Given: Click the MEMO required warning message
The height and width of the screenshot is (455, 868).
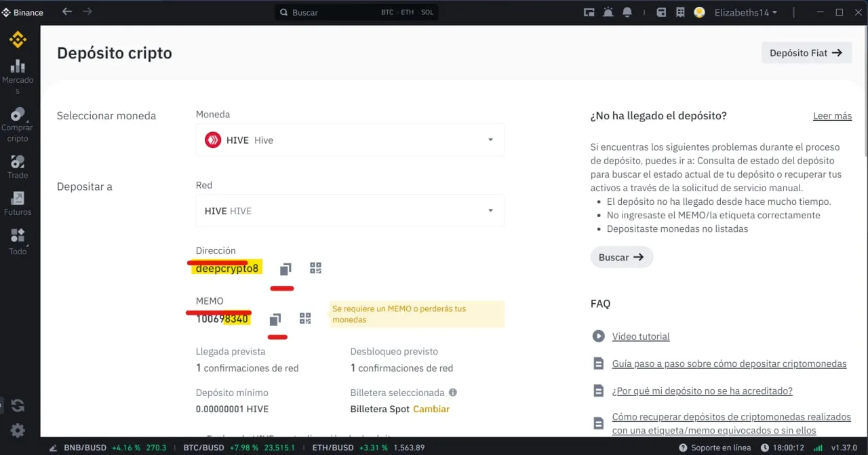Looking at the screenshot, I should tap(417, 314).
